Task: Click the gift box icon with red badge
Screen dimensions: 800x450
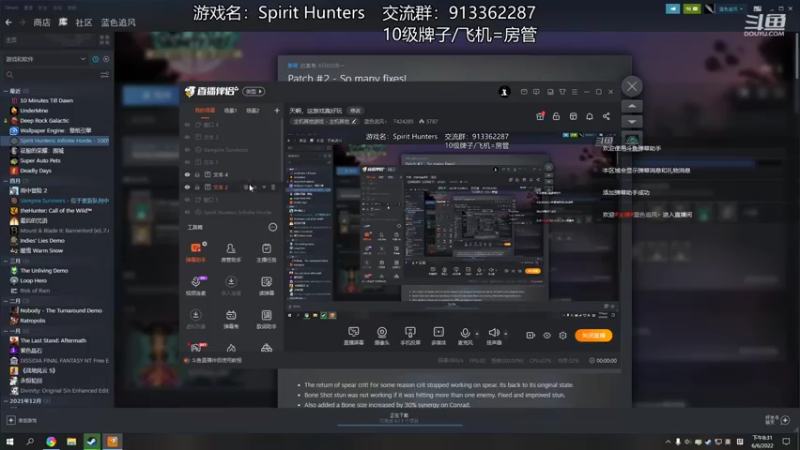Action: pyautogui.click(x=540, y=116)
